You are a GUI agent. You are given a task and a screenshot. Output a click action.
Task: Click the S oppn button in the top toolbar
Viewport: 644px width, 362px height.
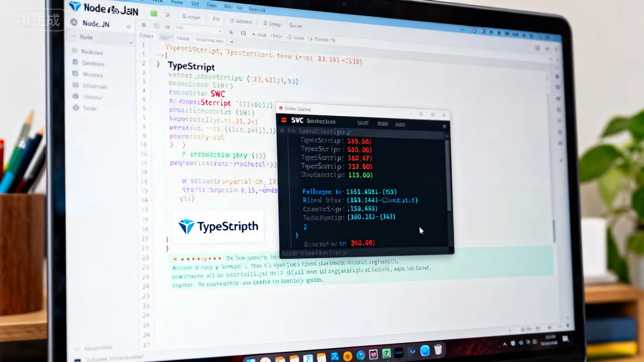[191, 16]
